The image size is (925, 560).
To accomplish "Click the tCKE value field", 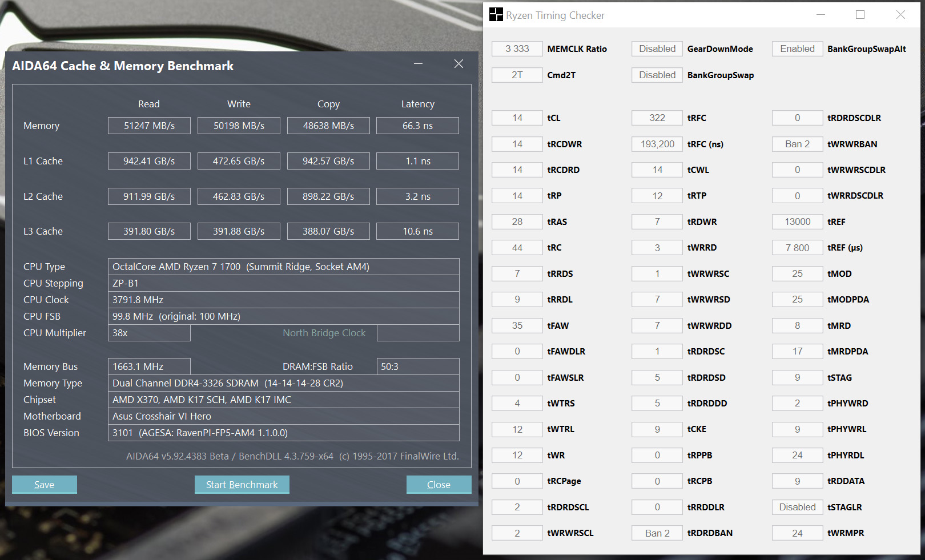I will (657, 429).
